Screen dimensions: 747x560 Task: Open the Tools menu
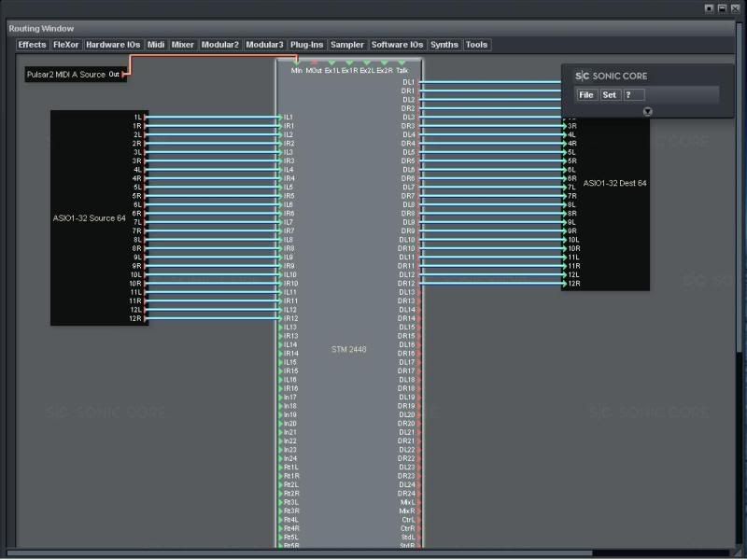(476, 45)
